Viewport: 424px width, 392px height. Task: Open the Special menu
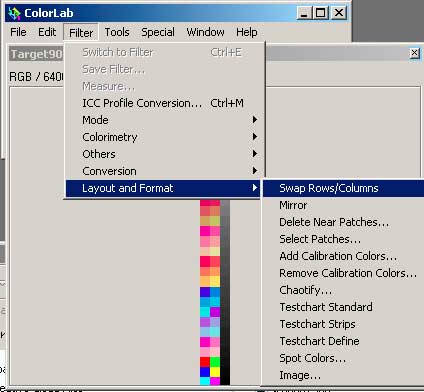point(158,32)
